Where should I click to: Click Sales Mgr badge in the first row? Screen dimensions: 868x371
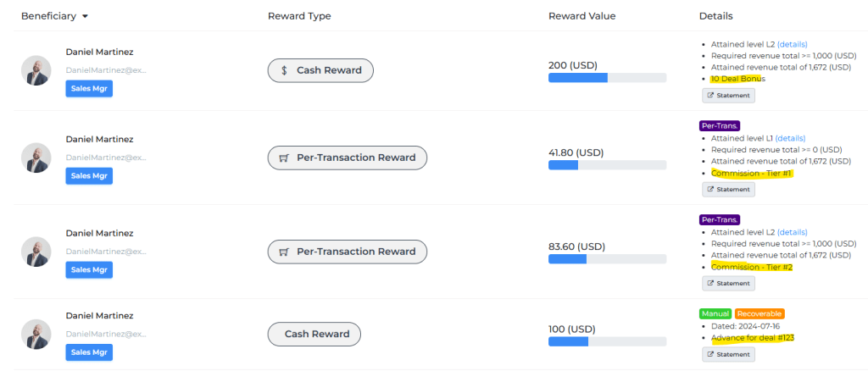[x=89, y=88]
